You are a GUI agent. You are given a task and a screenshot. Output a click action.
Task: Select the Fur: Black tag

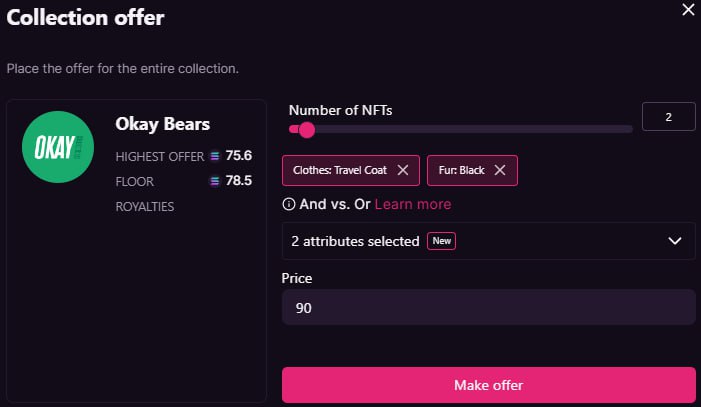click(x=461, y=170)
